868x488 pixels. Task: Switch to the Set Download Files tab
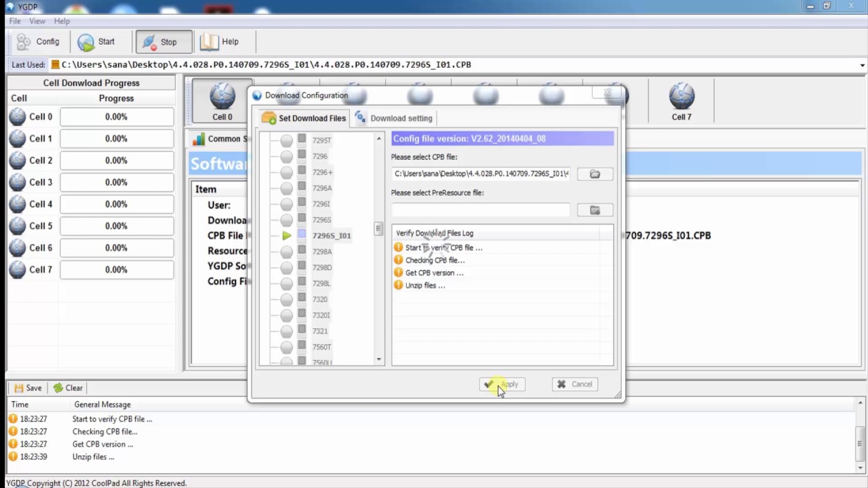[x=304, y=118]
